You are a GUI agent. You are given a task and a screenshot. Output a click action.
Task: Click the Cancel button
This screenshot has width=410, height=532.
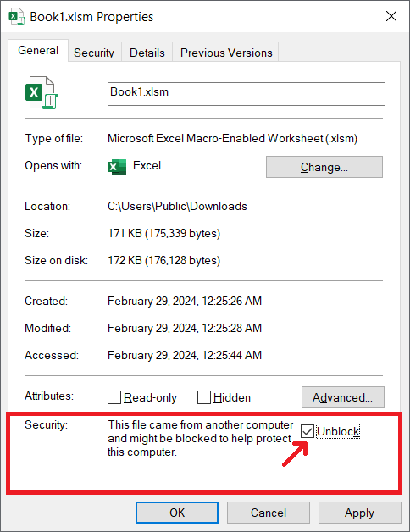(x=269, y=513)
